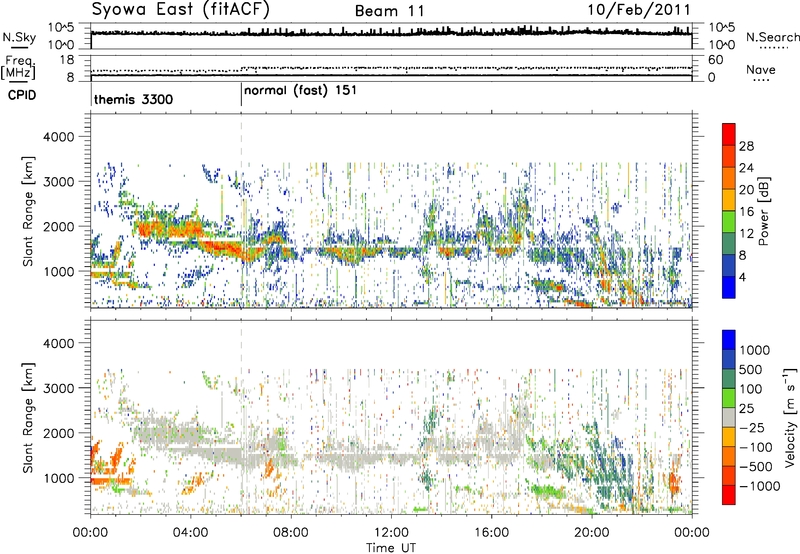Select the 16 dB colorbar label
This screenshot has height=554, width=800.
746,212
